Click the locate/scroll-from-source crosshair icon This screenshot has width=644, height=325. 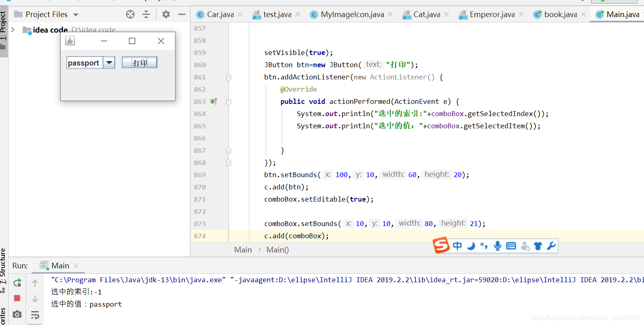point(130,14)
